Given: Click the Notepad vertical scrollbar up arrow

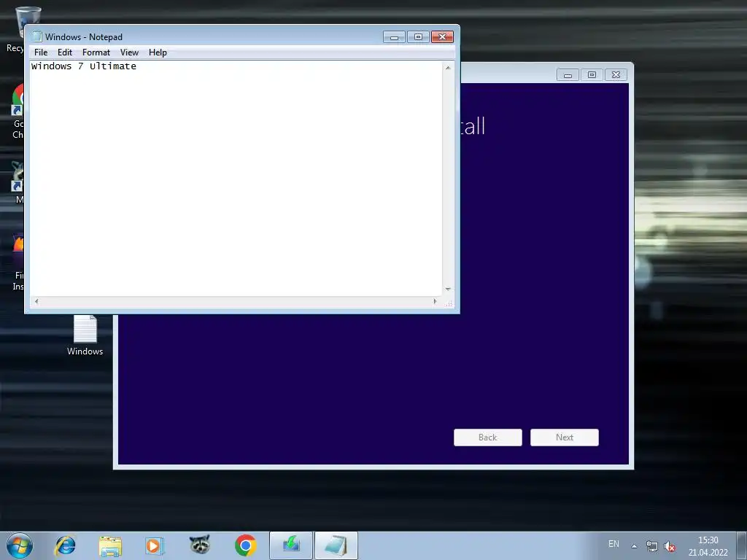Looking at the screenshot, I should (x=448, y=68).
